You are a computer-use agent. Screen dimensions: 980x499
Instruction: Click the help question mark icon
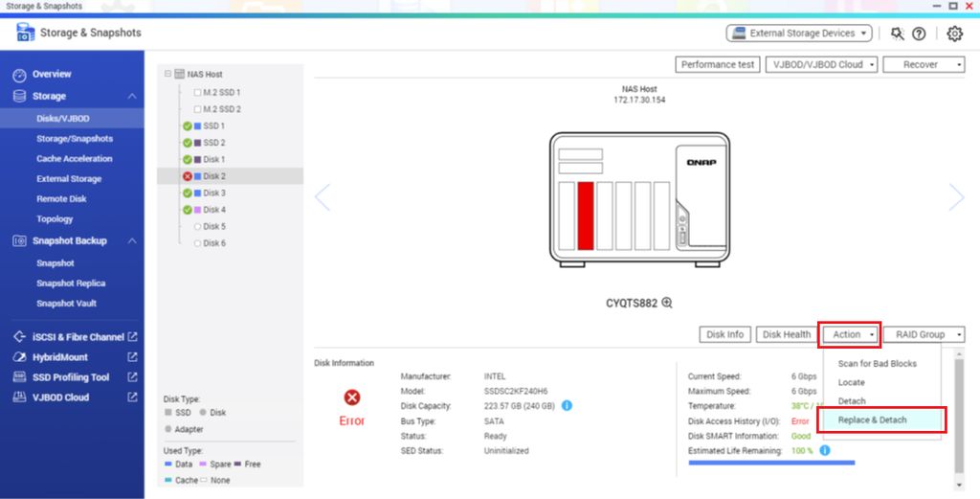tap(919, 34)
